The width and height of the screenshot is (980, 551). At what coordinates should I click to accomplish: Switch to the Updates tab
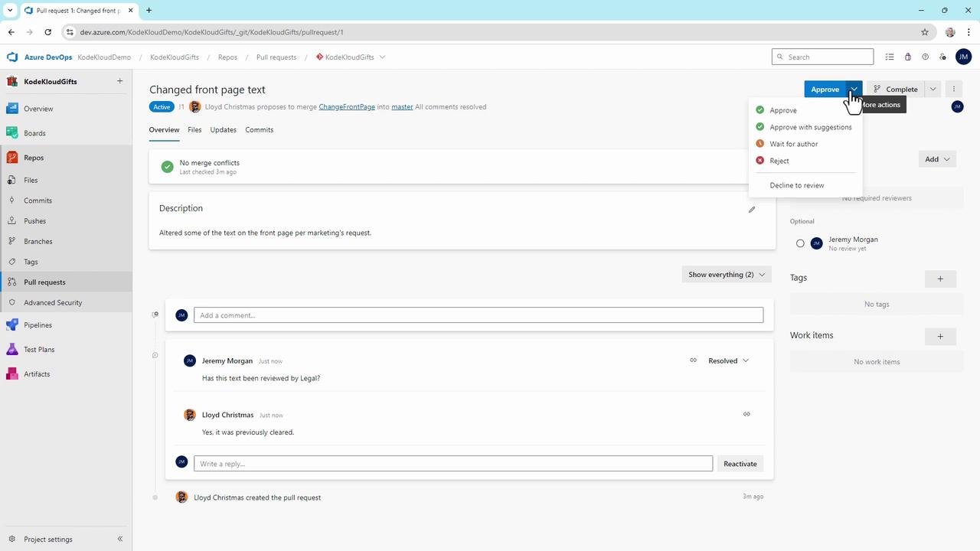[x=223, y=129]
